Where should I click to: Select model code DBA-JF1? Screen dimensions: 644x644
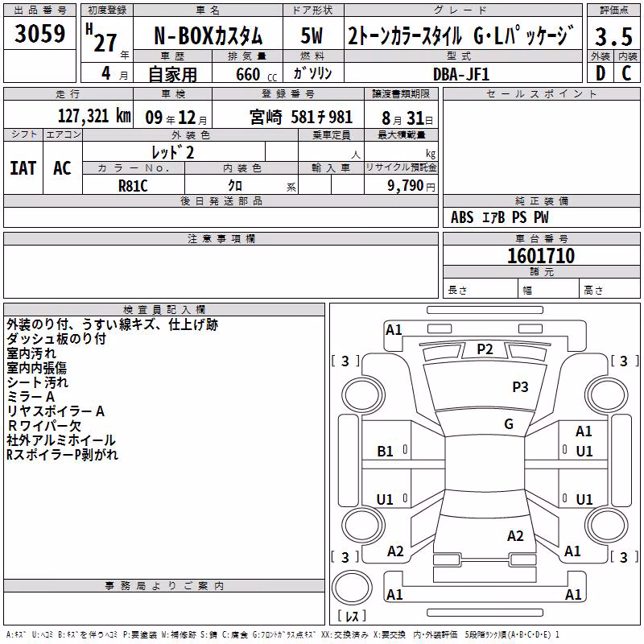pos(461,74)
